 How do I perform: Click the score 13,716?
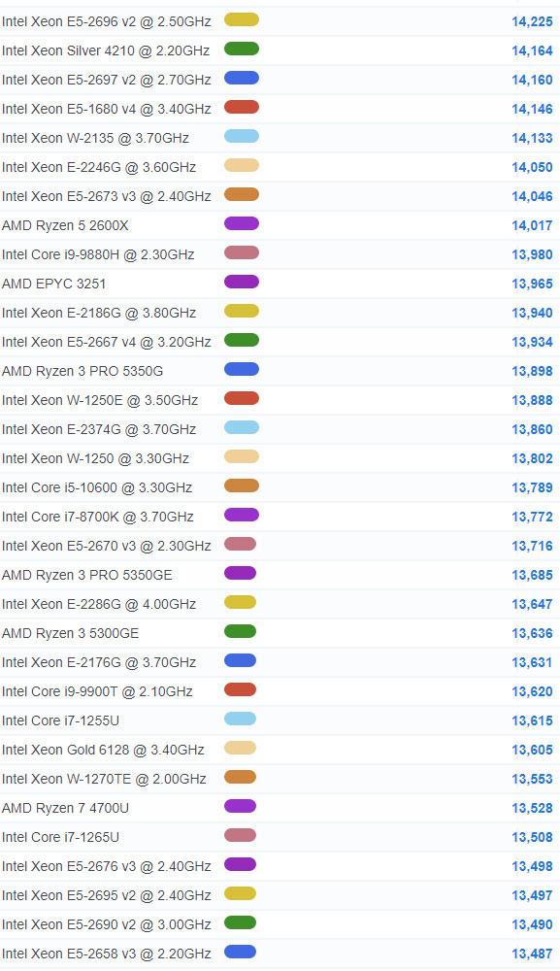pos(532,546)
